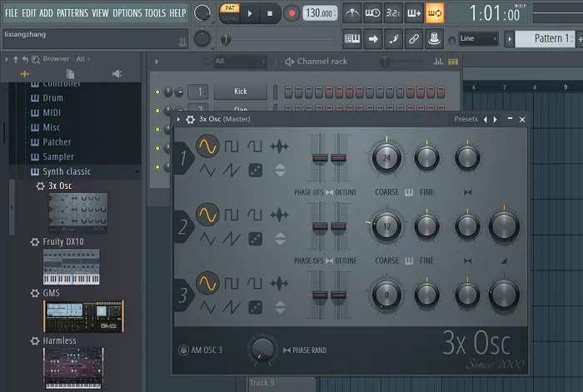Open the HELP menu
Viewport: 583px width, 392px height.
177,13
